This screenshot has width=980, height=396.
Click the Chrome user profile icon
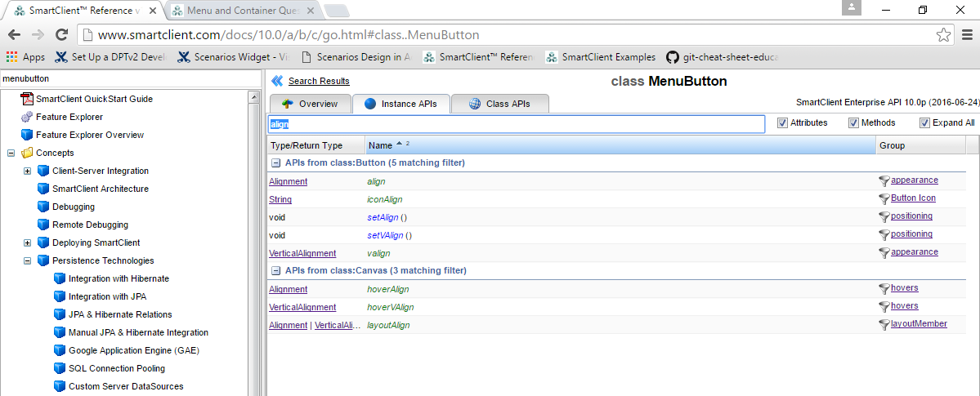851,8
